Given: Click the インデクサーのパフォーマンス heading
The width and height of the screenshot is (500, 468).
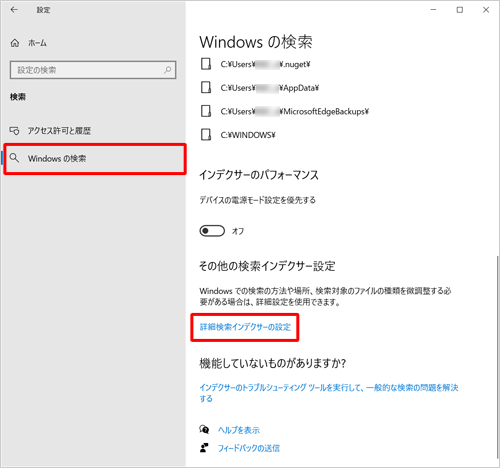Looking at the screenshot, I should click(x=259, y=175).
